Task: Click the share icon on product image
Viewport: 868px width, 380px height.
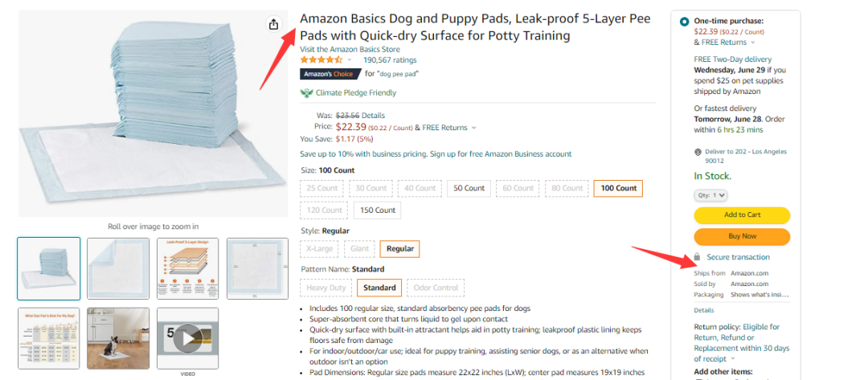Action: pyautogui.click(x=273, y=24)
